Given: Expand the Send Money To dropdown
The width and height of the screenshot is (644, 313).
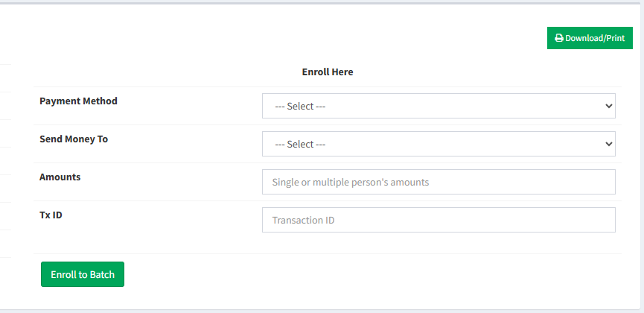Looking at the screenshot, I should (x=438, y=144).
